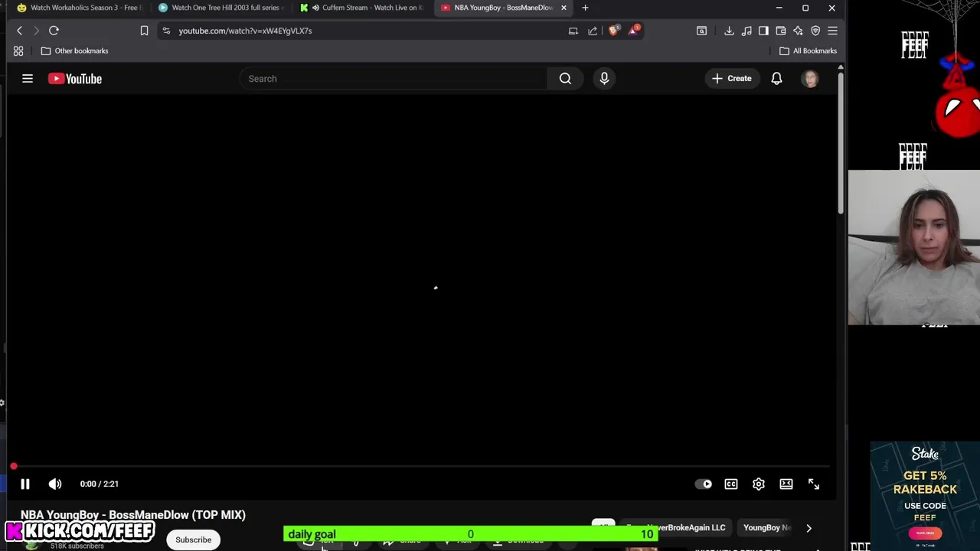Enter full screen video mode
980x551 pixels.
(814, 484)
